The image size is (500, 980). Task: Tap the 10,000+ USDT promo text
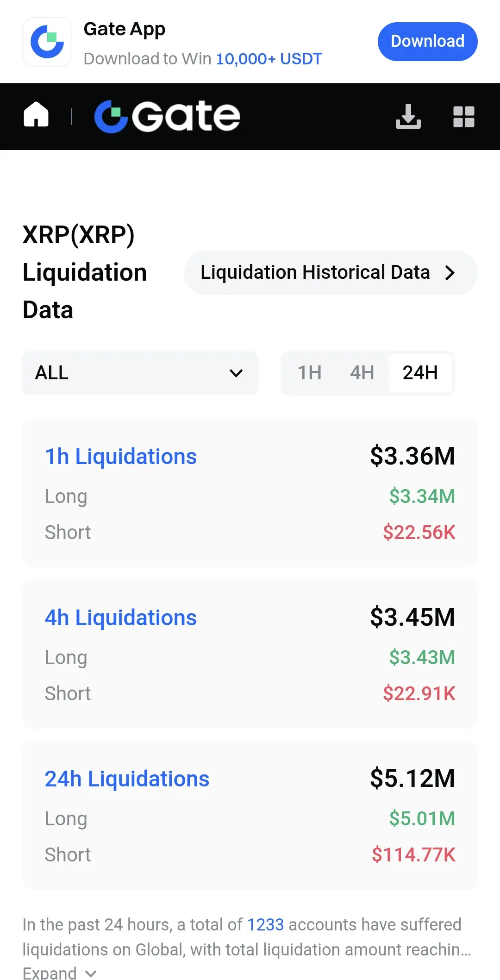[269, 59]
